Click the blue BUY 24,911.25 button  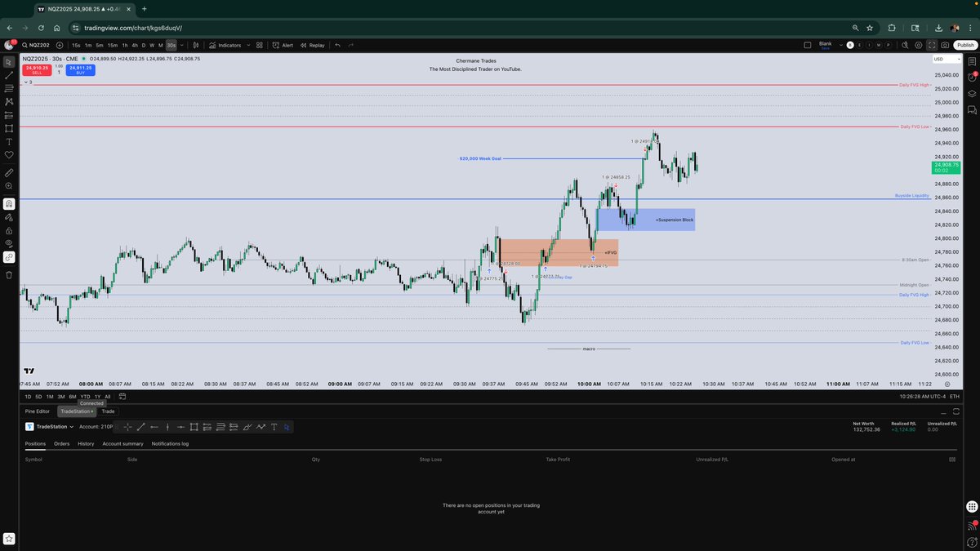[80, 70]
